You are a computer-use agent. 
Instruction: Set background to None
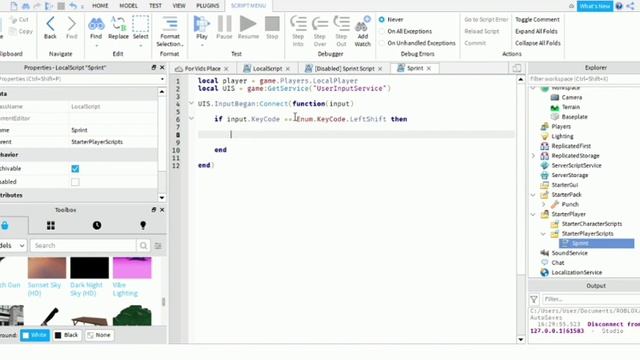[99, 335]
